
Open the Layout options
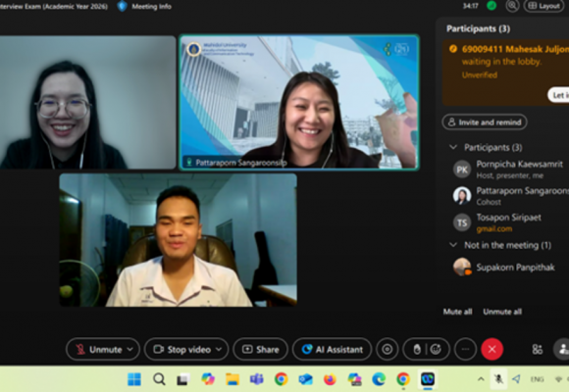pos(543,6)
